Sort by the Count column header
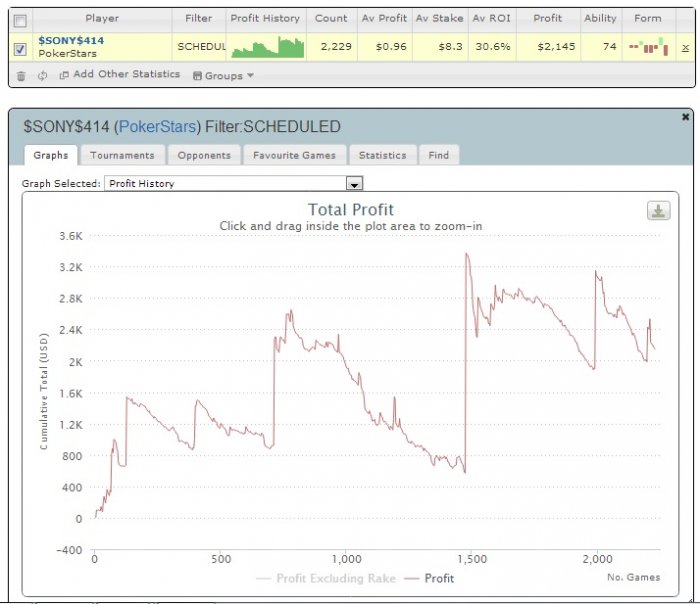 coord(331,19)
